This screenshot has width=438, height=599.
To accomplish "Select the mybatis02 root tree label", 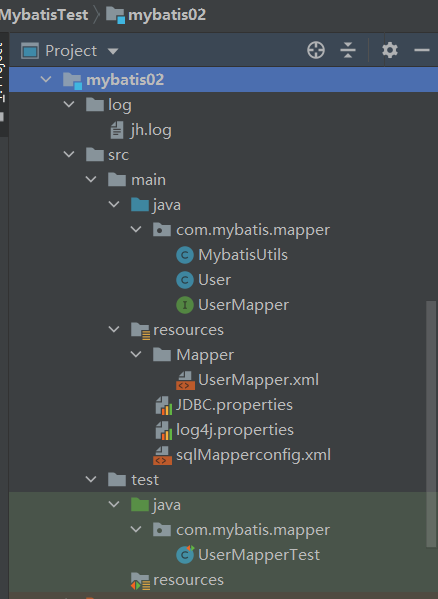I will (125, 80).
